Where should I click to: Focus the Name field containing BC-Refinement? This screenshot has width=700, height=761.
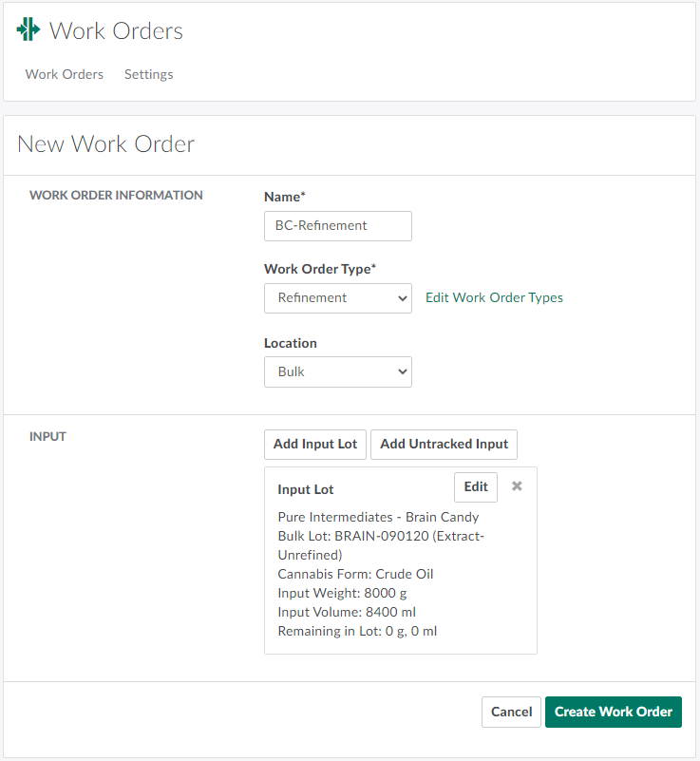click(337, 226)
